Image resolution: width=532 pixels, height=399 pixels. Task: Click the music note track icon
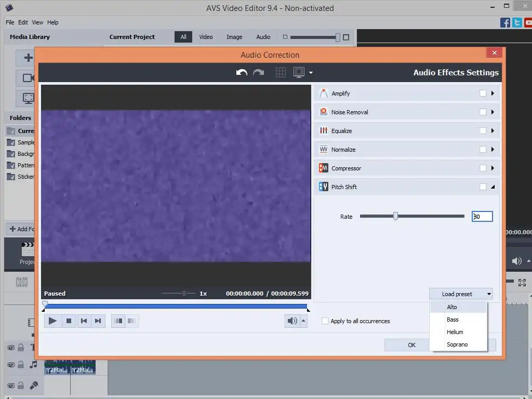[x=33, y=365]
